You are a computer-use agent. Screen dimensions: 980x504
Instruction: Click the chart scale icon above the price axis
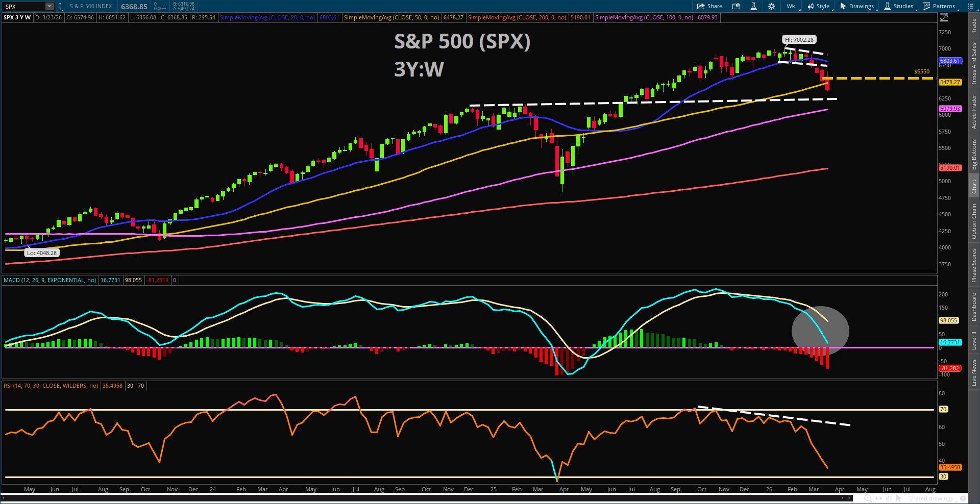(944, 18)
